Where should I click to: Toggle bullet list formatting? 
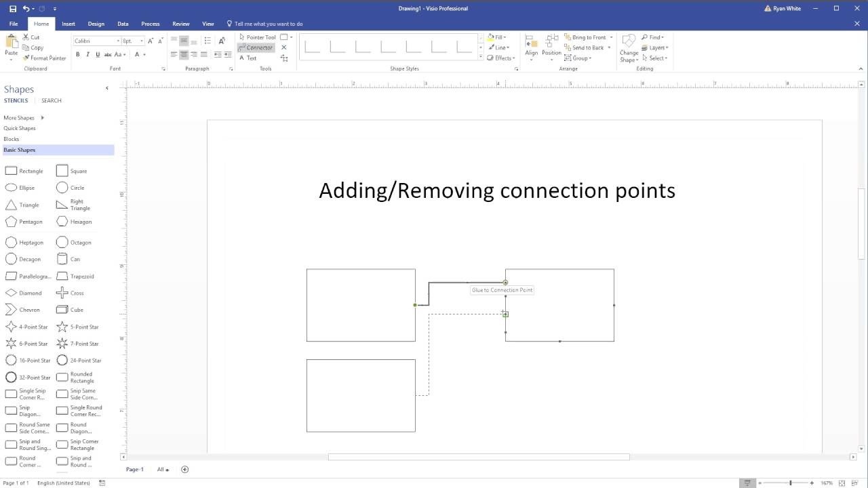208,41
